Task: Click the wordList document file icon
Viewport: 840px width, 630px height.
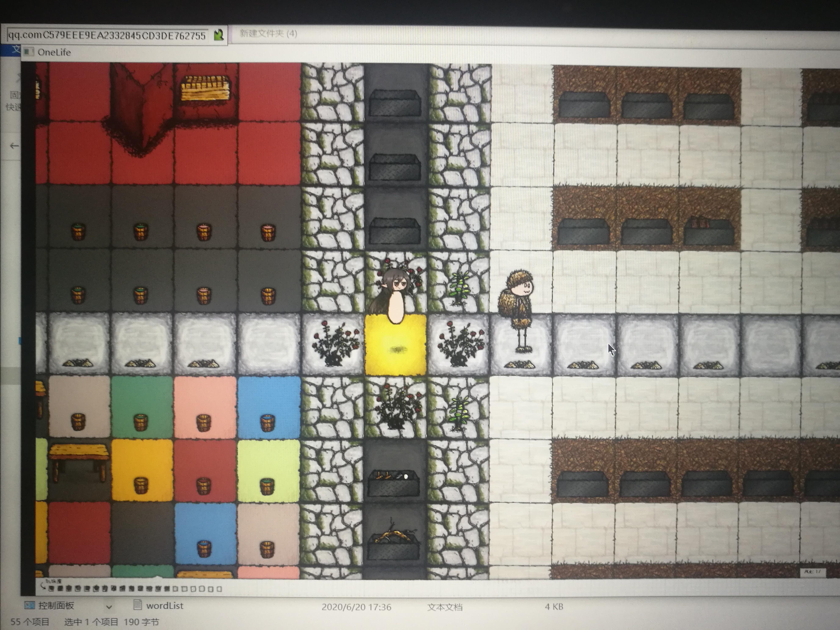Action: pyautogui.click(x=138, y=605)
